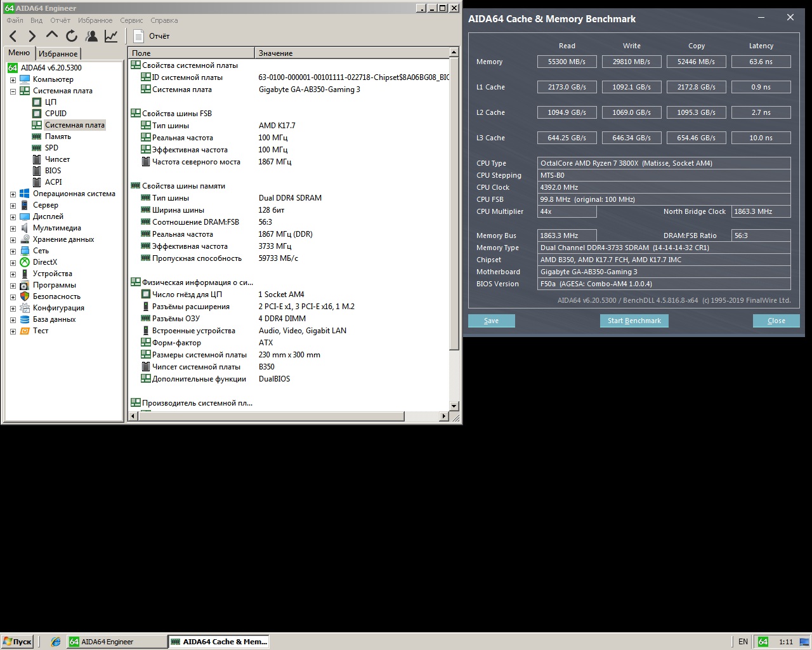Screen dimensions: 812x650
Task: Open Internet Explorer from quick launch
Action: tap(56, 642)
